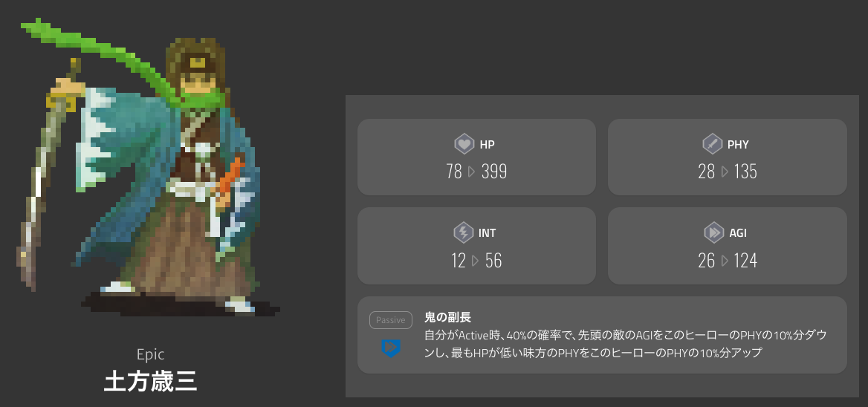Select the HP stat card
Viewport: 868px width, 407px height.
pos(476,157)
